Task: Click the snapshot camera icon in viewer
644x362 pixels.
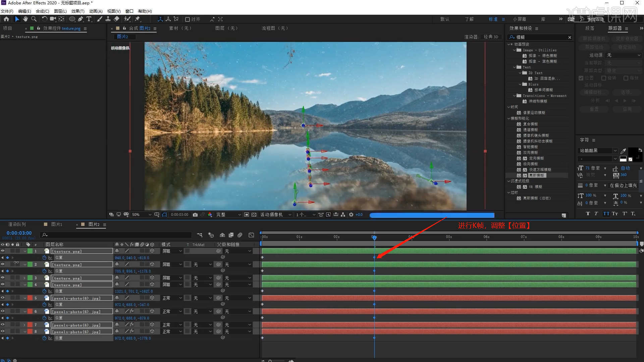Action: 195,215
